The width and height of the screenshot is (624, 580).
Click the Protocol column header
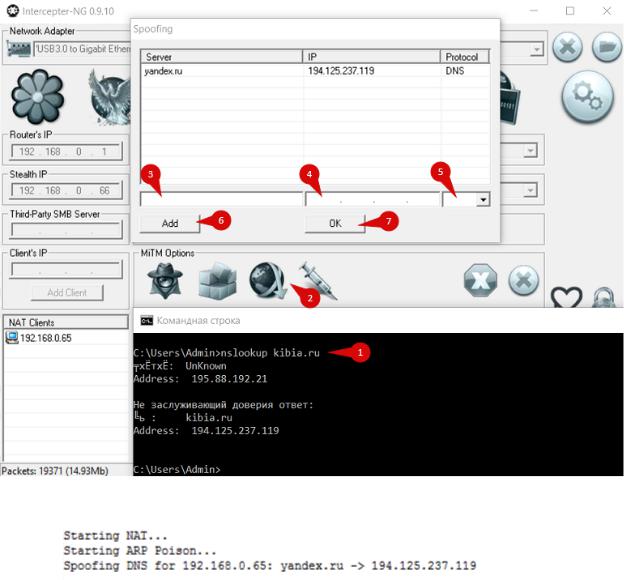(465, 57)
